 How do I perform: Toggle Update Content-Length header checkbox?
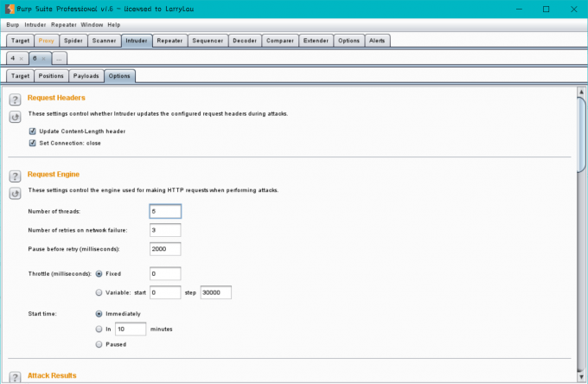[x=33, y=131]
